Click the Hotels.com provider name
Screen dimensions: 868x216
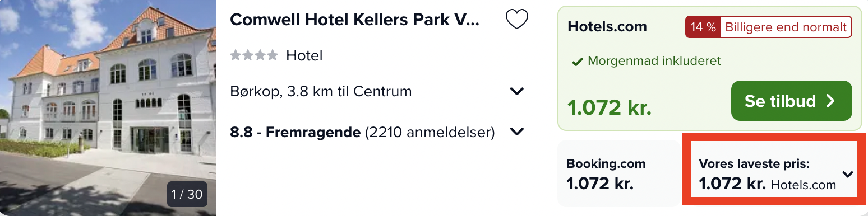coord(607,26)
